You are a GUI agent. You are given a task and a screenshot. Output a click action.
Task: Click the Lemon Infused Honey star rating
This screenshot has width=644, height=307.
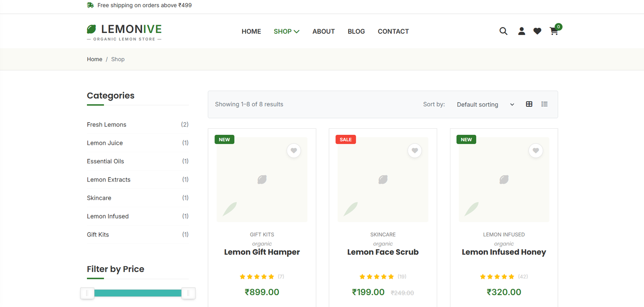pos(497,276)
